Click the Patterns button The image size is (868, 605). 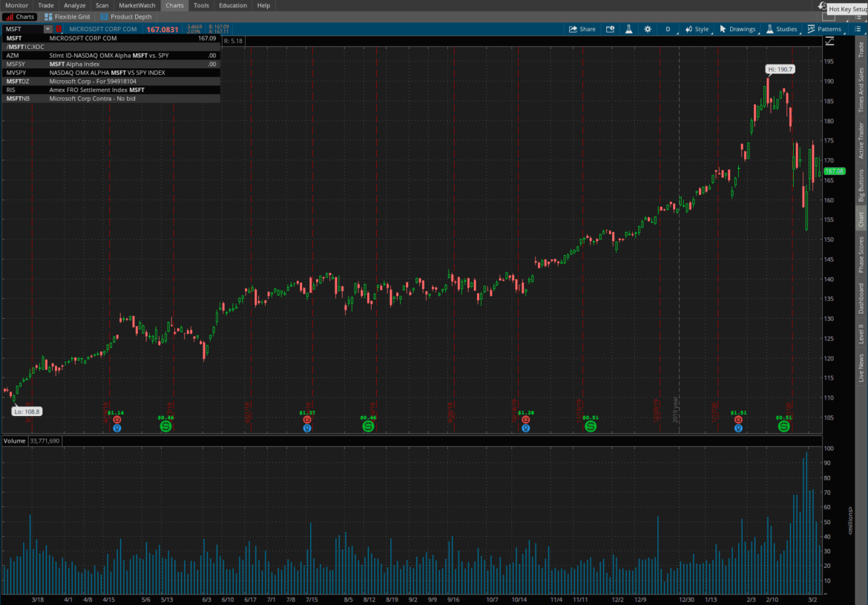coord(824,29)
